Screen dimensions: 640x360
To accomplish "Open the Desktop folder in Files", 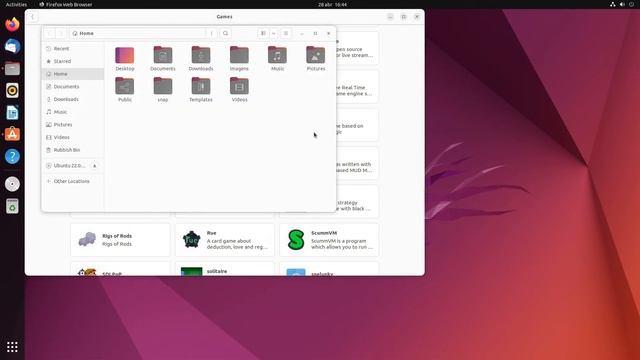I will click(x=124, y=59).
